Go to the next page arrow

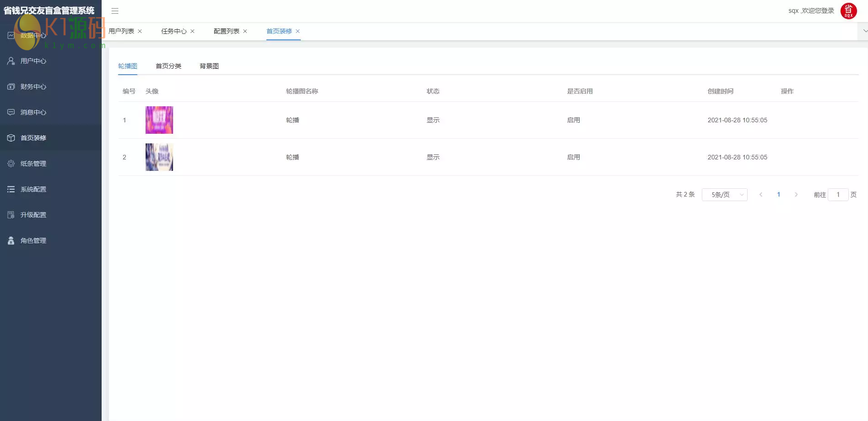796,195
